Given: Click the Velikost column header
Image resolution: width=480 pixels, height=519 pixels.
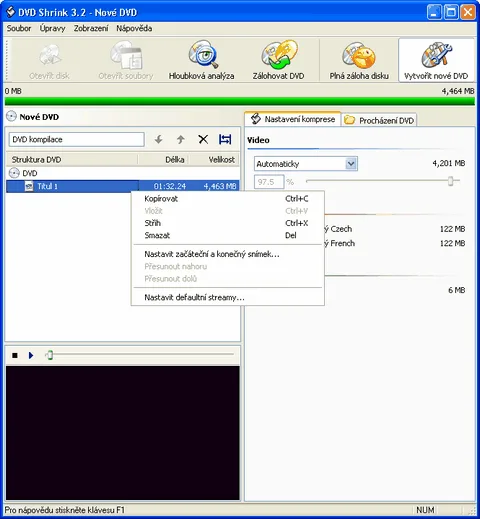Looking at the screenshot, I should (214, 160).
